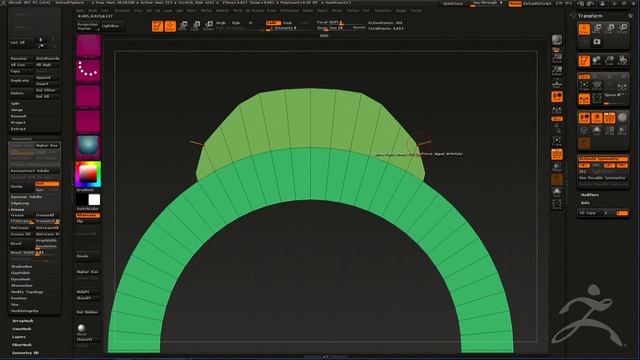
Task: Expand the DynaMesh section
Action: 20,279
